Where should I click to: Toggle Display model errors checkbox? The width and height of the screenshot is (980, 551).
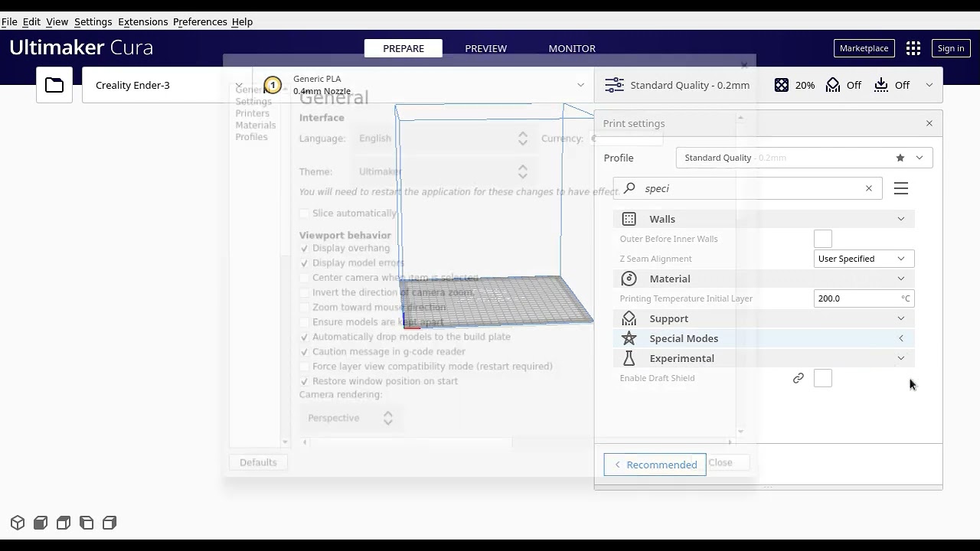[x=305, y=263]
